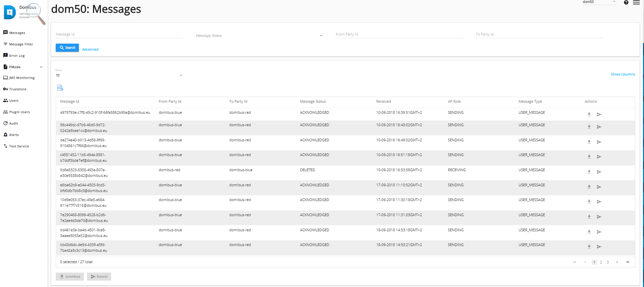Click resend arrow icon in first message row
This screenshot has width=644, height=287.
(599, 114)
